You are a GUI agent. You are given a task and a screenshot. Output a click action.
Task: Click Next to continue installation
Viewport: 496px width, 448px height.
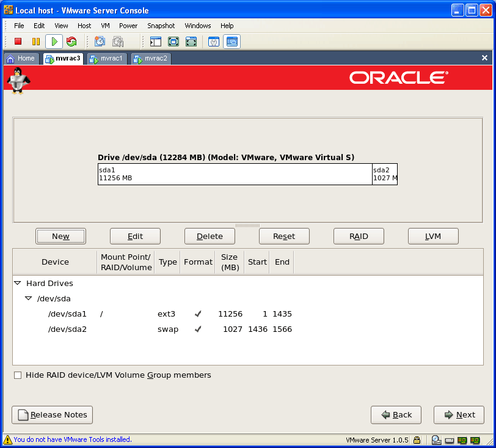click(459, 414)
